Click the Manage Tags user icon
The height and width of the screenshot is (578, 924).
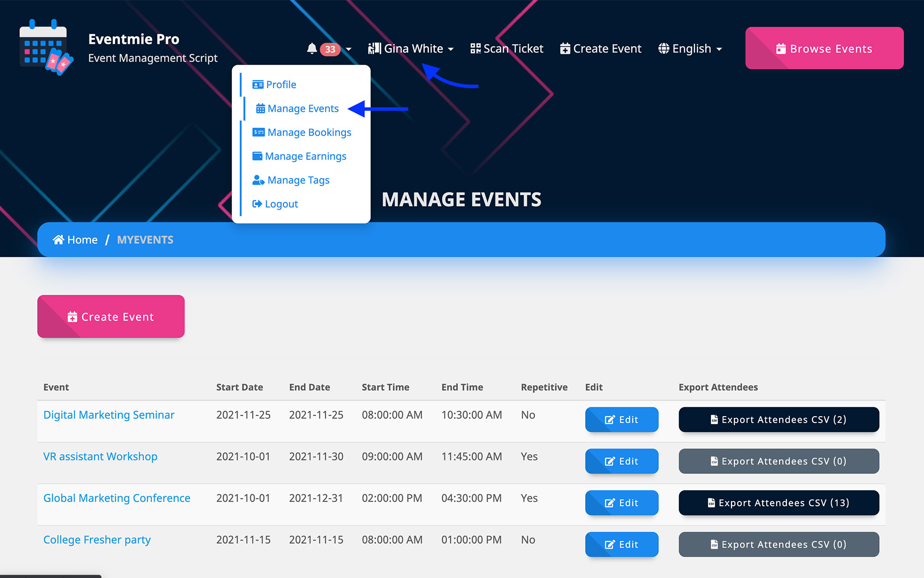[x=258, y=180]
